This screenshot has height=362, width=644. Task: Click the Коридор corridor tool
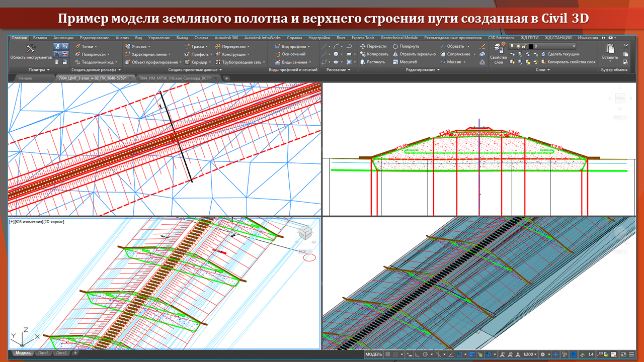click(x=197, y=62)
